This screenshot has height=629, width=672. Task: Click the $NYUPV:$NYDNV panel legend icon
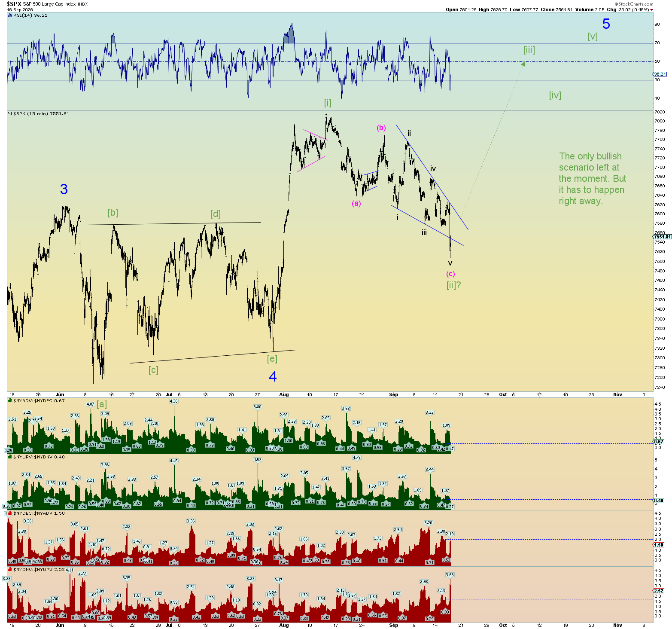tap(10, 457)
